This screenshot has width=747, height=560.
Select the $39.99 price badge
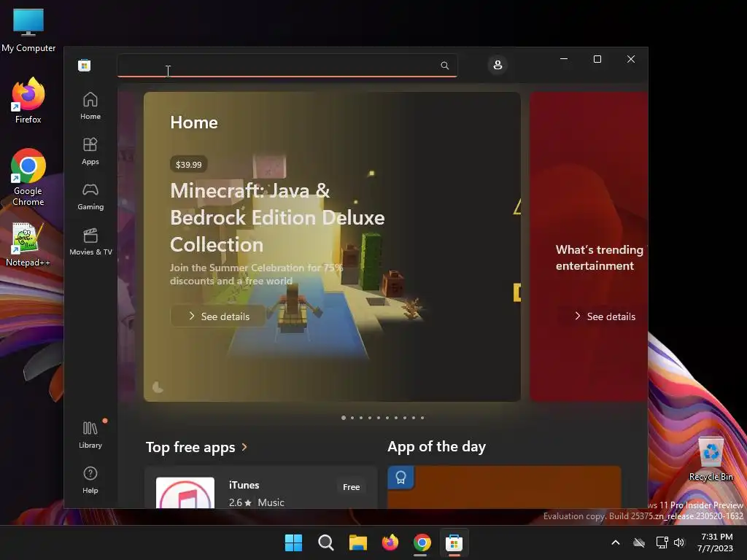click(189, 164)
